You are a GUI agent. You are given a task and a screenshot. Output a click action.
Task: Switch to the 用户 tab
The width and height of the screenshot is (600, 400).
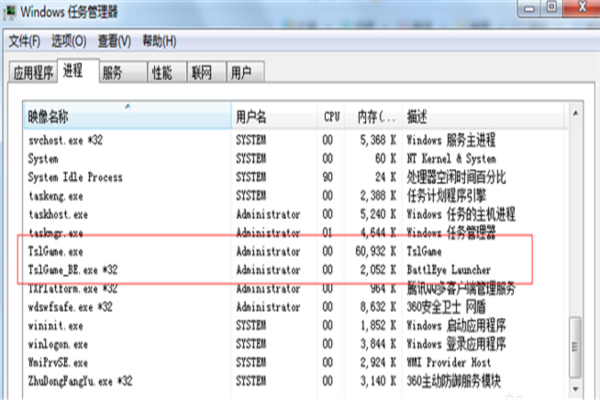point(242,73)
